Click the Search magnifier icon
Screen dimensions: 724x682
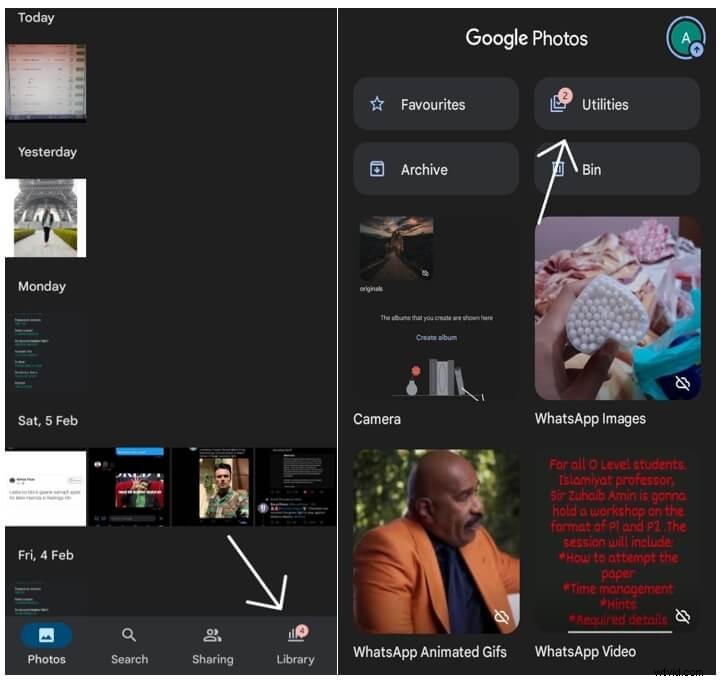(129, 635)
